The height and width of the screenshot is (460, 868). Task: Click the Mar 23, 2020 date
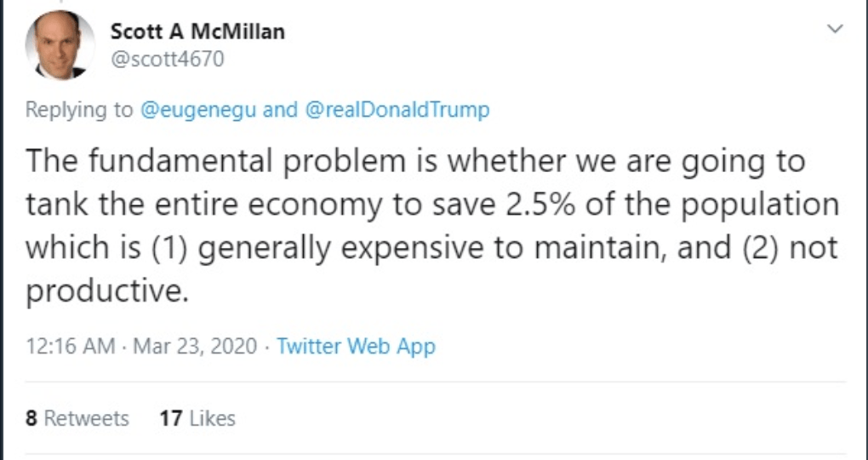tap(194, 347)
